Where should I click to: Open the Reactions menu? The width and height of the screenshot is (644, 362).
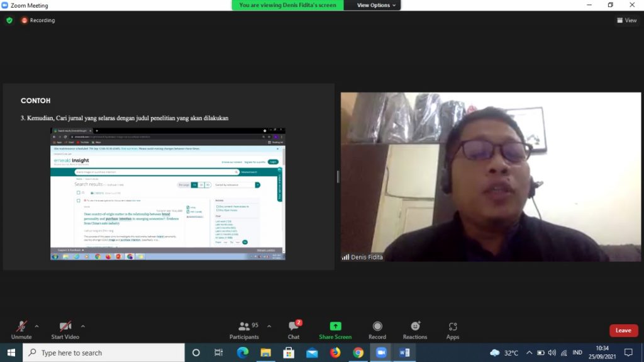415,329
